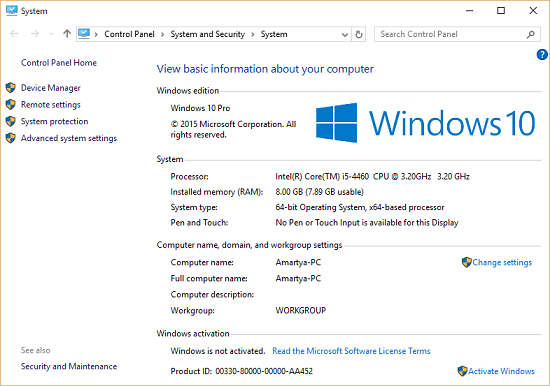The width and height of the screenshot is (550, 386).
Task: Click the blue help question mark icon
Action: [x=542, y=54]
